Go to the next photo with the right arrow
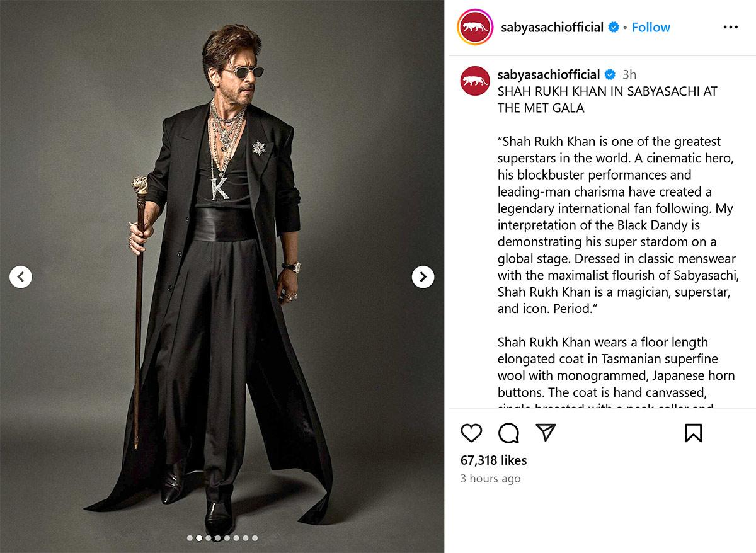This screenshot has height=553, width=756. coord(423,276)
